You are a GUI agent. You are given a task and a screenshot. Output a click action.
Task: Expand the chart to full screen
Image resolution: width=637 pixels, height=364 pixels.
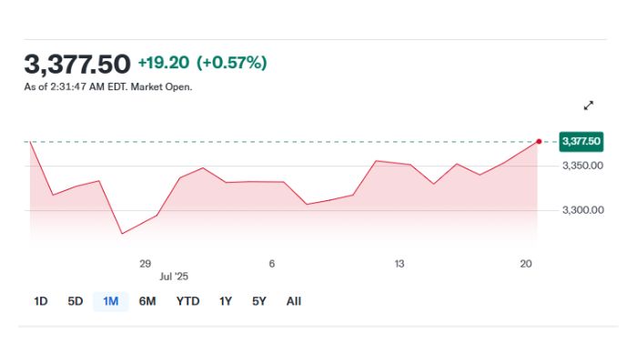point(589,106)
